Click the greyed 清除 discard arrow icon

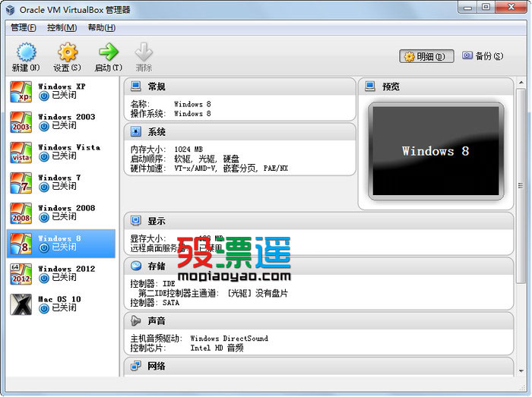pyautogui.click(x=144, y=52)
